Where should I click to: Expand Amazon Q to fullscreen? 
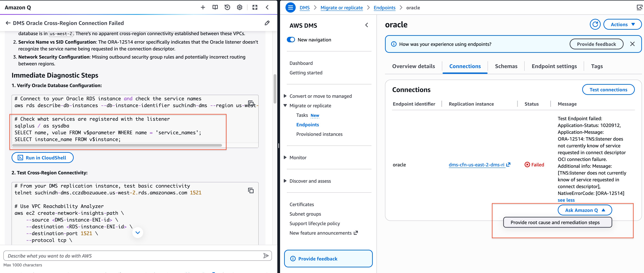(x=255, y=7)
